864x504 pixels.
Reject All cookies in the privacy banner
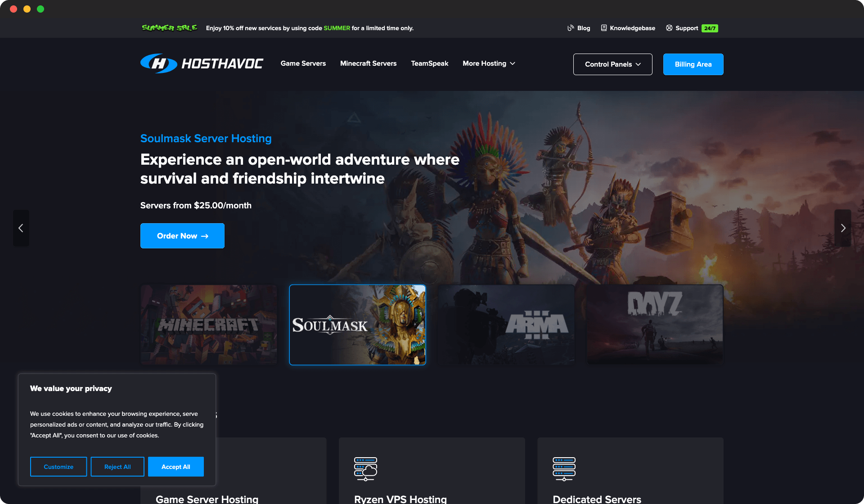pyautogui.click(x=117, y=467)
